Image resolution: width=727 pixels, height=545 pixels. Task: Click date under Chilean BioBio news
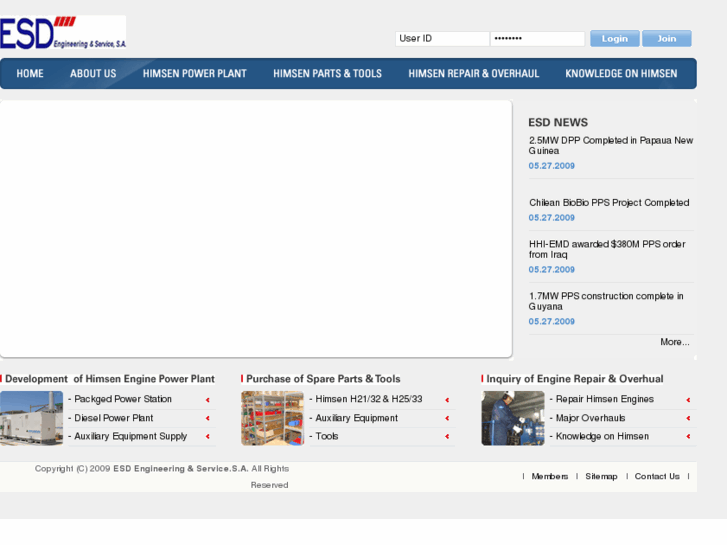pos(552,218)
